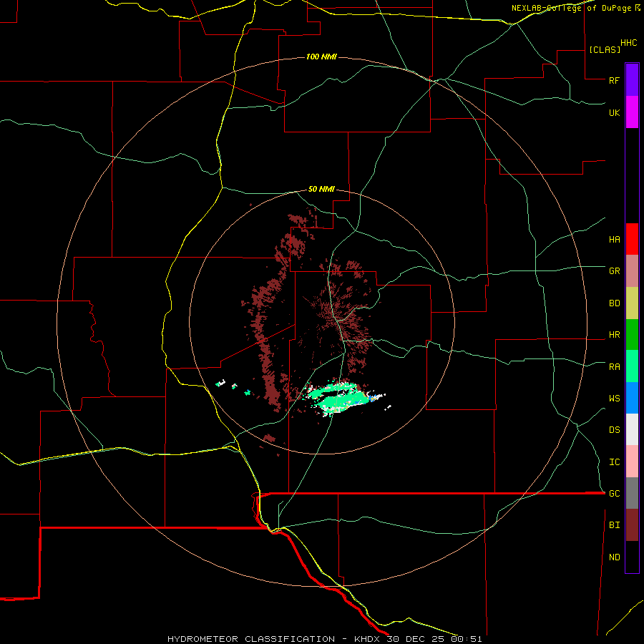Click the RA legend label
This screenshot has width=644, height=644.
click(x=614, y=367)
